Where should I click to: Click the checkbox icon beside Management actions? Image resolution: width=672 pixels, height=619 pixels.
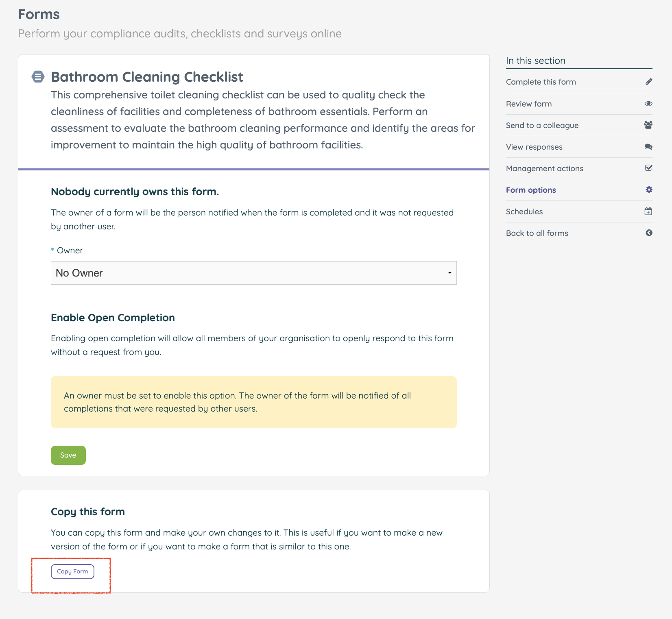tap(648, 168)
